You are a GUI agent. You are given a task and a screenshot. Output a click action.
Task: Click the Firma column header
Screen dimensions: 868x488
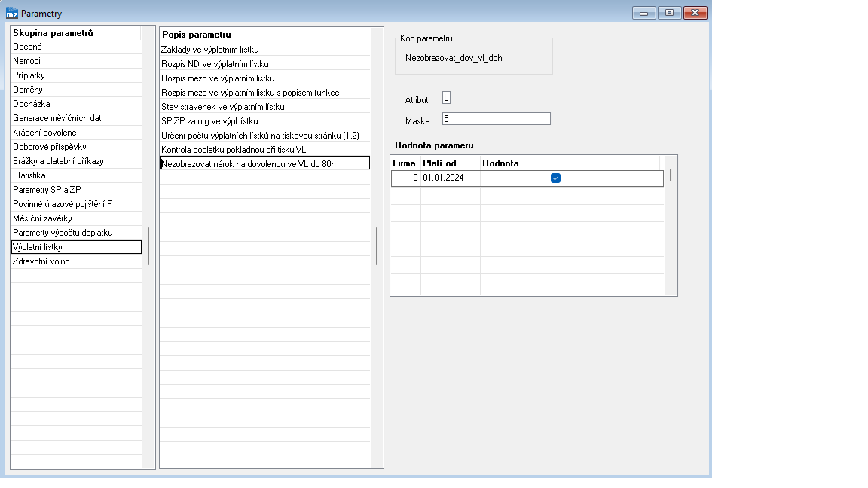click(406, 163)
